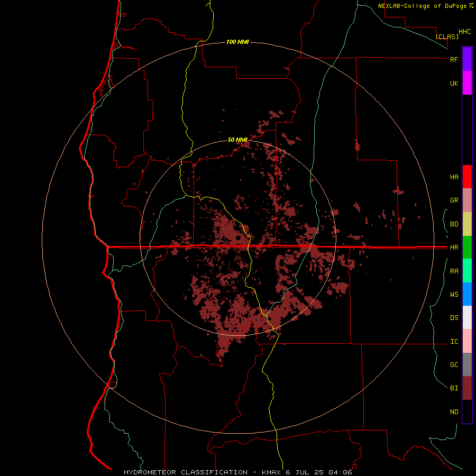Click the HHC product code label
This screenshot has height=476, width=476.
pyautogui.click(x=464, y=32)
